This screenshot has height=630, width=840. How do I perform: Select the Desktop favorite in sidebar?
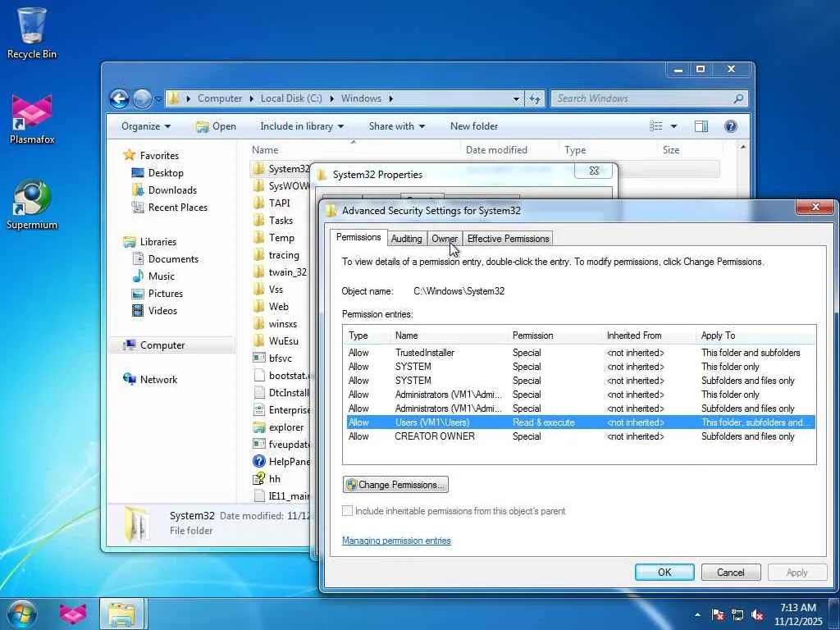pos(166,173)
